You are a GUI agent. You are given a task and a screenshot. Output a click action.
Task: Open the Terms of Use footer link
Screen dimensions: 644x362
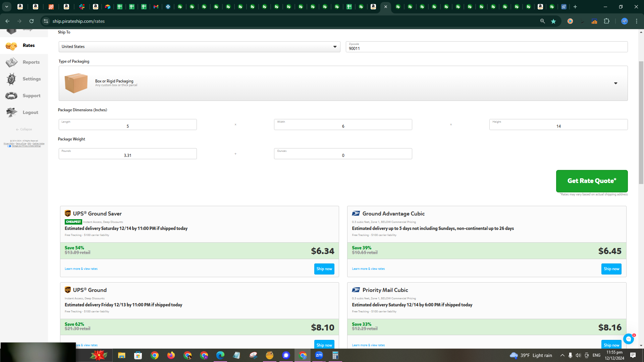tap(21, 143)
